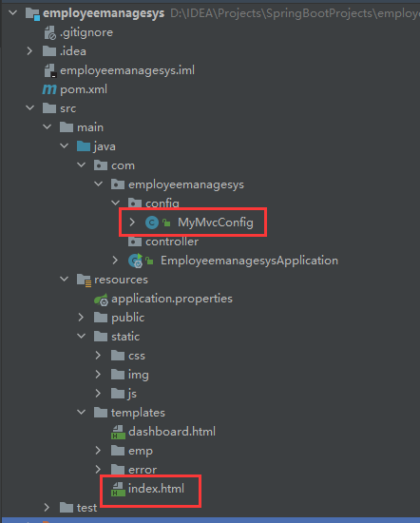Select the controller package label
The image size is (420, 523).
tap(172, 242)
